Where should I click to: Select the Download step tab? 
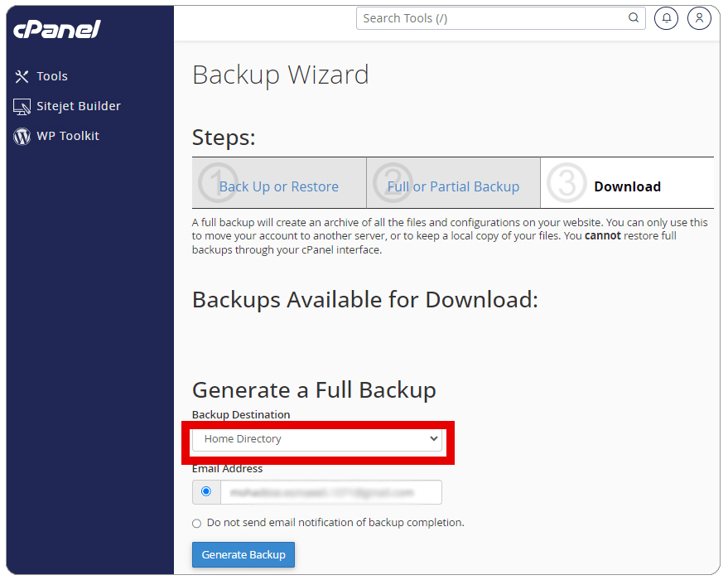point(627,186)
